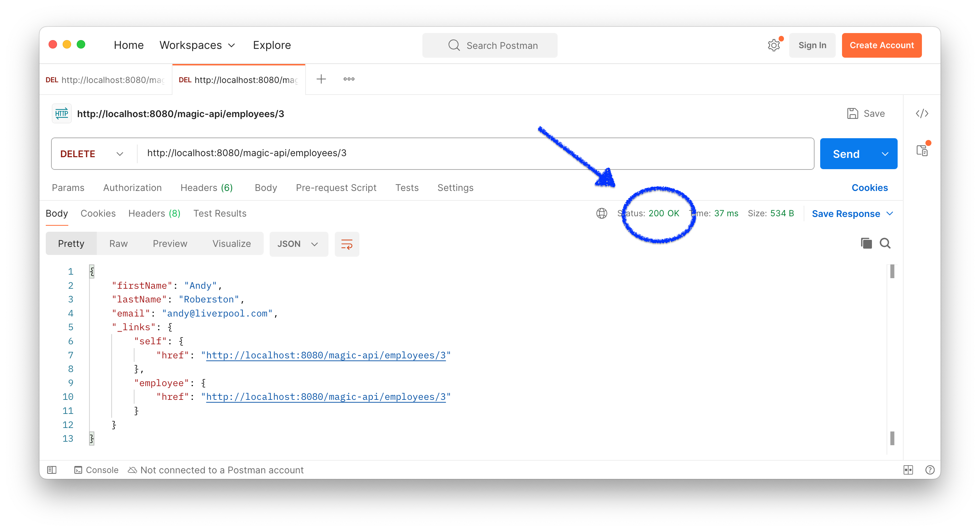Expand the Send button arrow options
980x531 pixels.
(x=885, y=154)
